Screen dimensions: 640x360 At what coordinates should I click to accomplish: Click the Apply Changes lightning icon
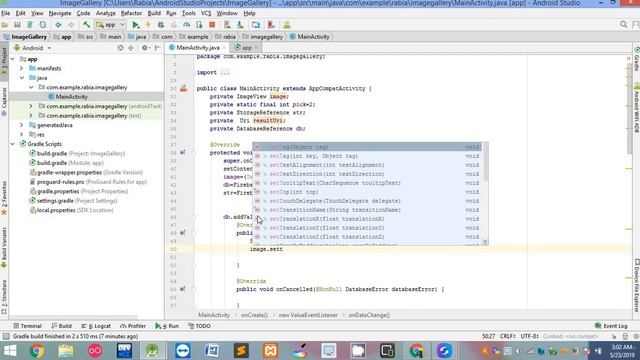[148, 25]
